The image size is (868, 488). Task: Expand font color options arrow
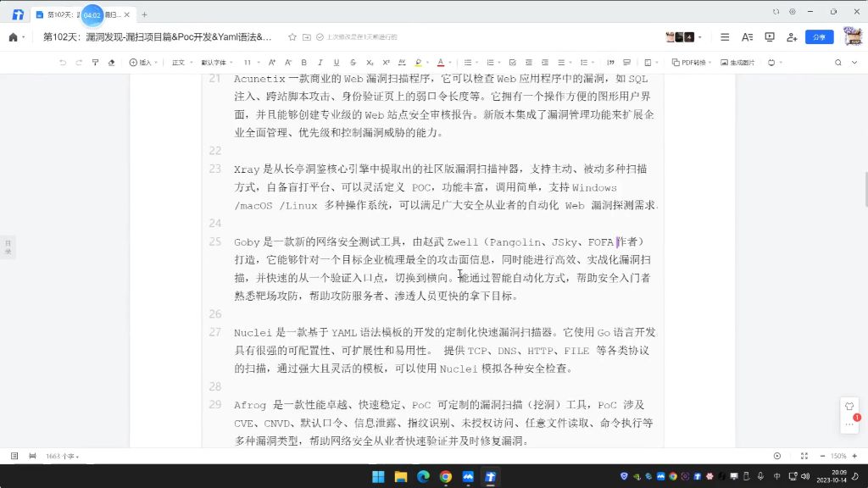coord(450,63)
